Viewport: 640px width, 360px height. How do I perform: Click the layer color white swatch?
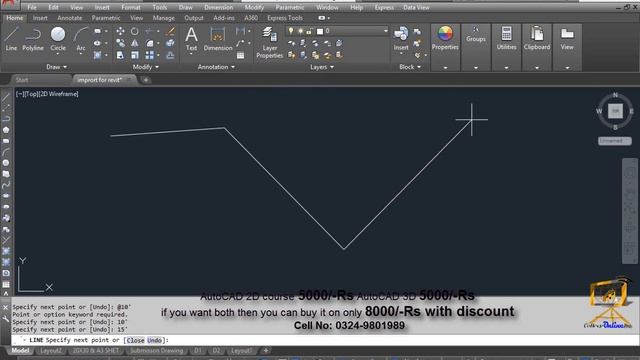coord(320,31)
